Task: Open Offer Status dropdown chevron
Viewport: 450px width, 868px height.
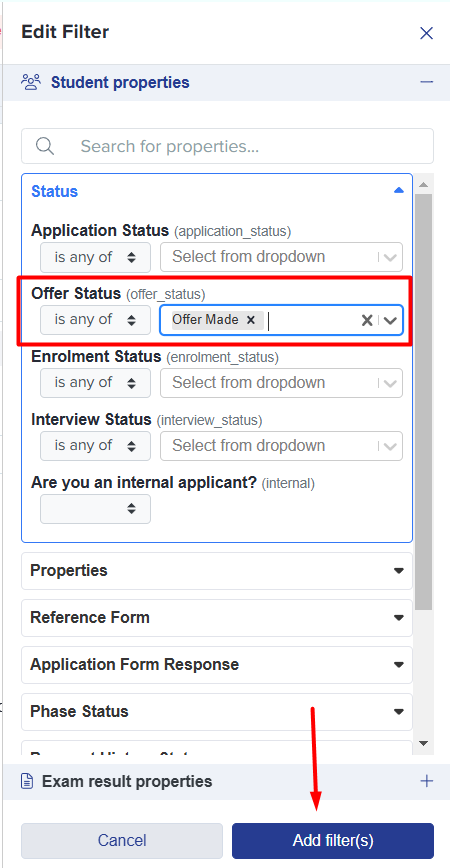Action: pos(391,320)
